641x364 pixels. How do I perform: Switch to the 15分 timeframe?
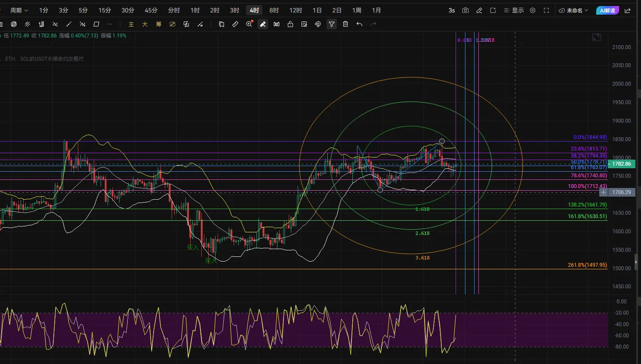click(x=105, y=10)
